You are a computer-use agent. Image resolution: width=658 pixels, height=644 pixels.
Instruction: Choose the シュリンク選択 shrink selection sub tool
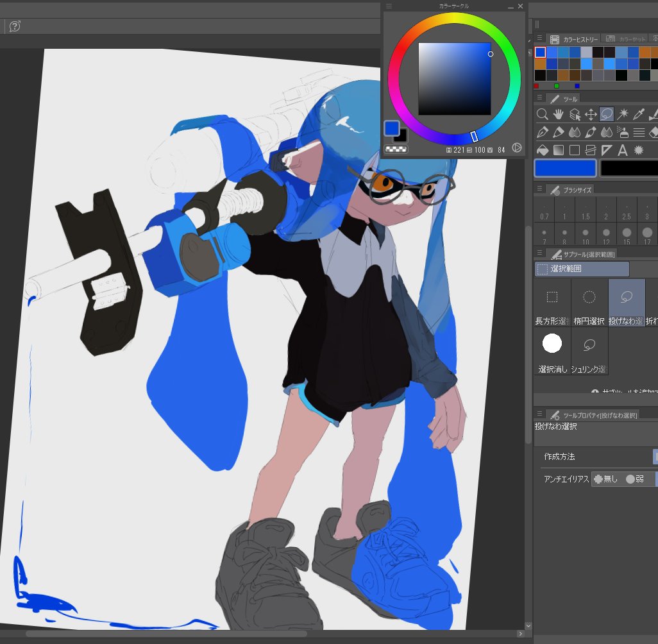click(x=589, y=352)
